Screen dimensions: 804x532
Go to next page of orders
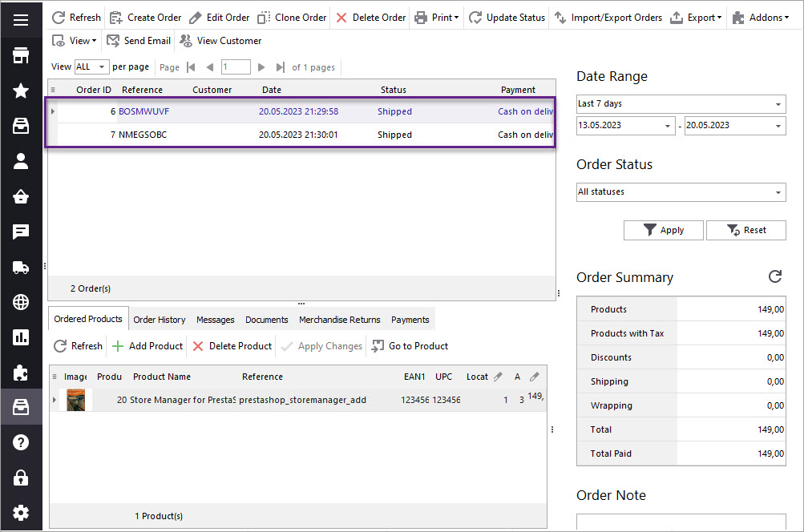[x=261, y=67]
